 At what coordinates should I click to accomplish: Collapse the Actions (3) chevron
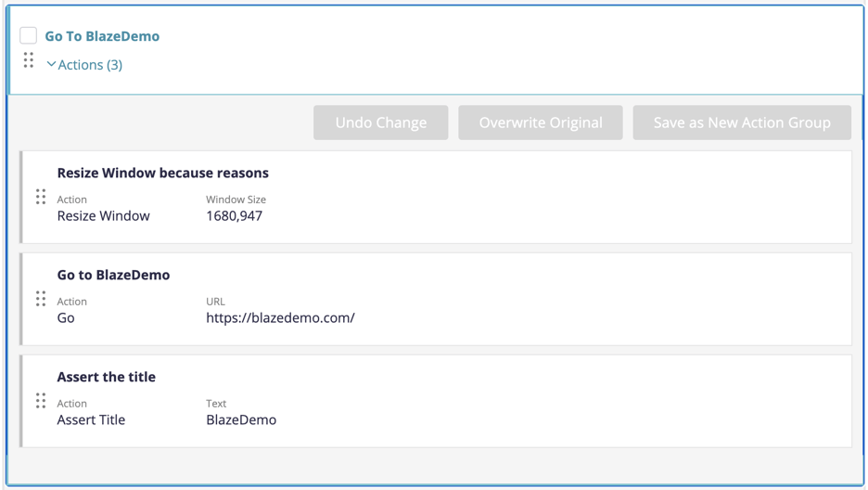pos(51,64)
